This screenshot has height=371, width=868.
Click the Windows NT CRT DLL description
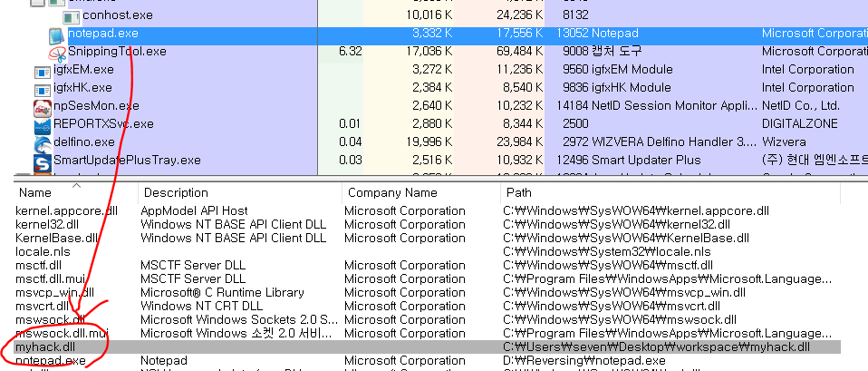point(201,306)
